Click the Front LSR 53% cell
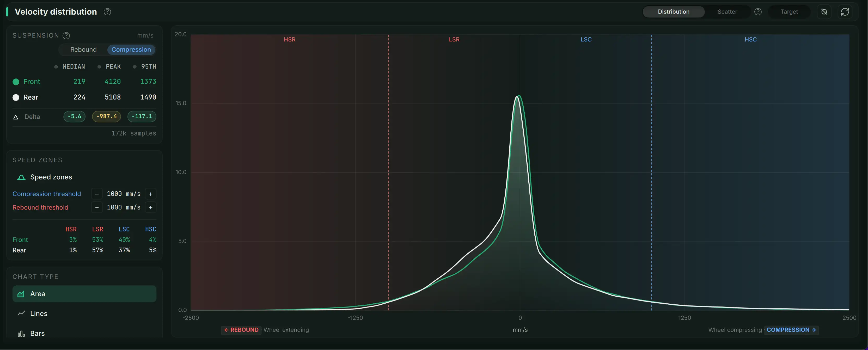 [x=98, y=240]
